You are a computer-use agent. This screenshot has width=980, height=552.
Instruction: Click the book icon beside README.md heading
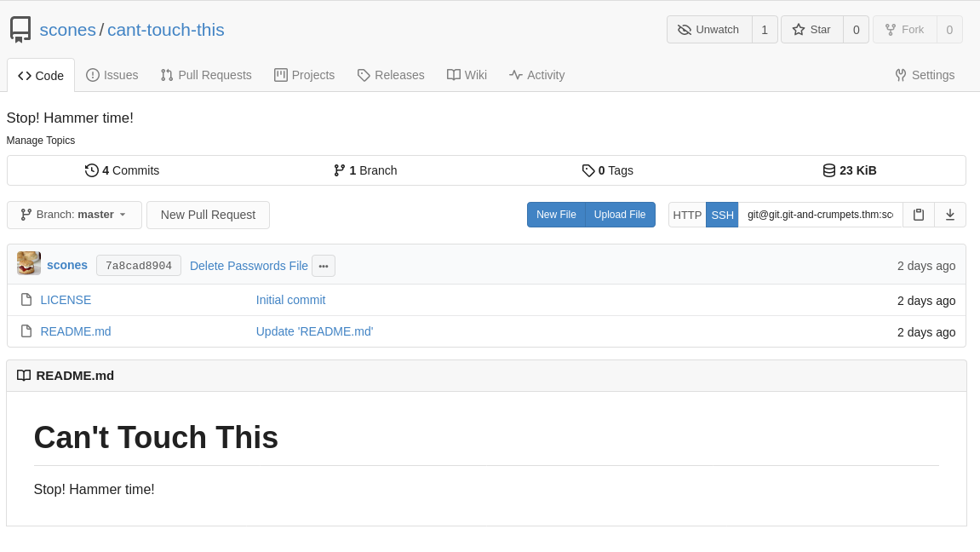(24, 375)
